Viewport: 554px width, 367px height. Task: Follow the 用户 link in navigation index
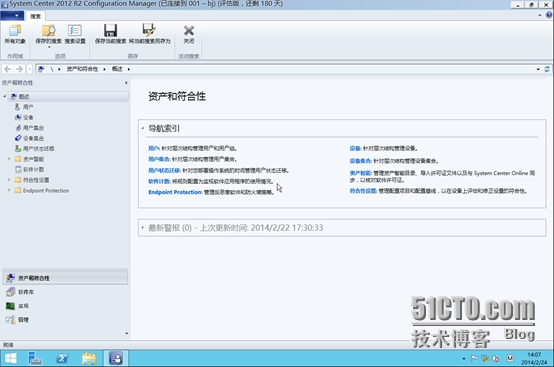[154, 148]
